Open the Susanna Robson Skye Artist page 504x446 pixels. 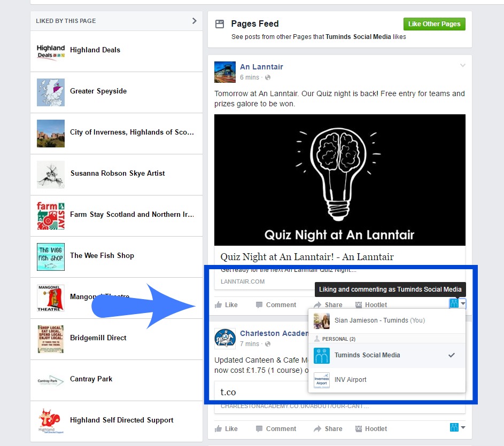[x=118, y=174]
